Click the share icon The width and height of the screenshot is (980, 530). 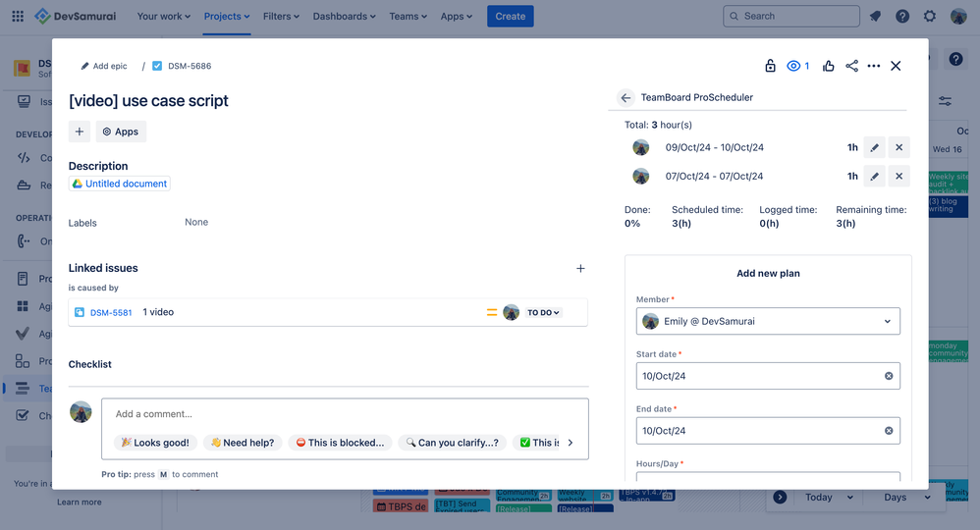[851, 66]
